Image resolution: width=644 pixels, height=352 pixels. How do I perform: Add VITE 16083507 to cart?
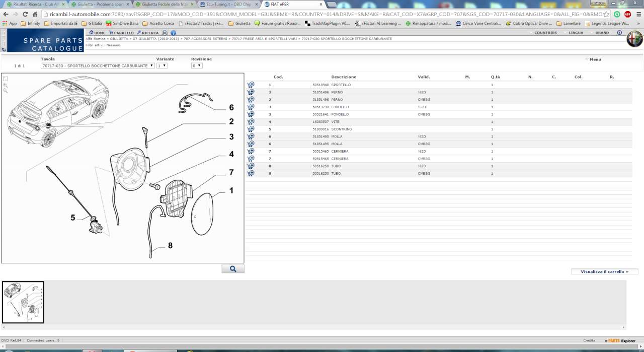coord(251,121)
